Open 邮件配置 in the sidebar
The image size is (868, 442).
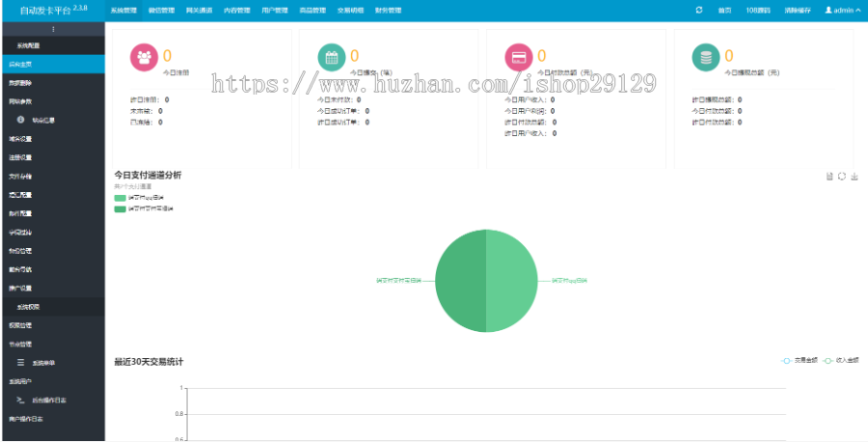(x=53, y=213)
